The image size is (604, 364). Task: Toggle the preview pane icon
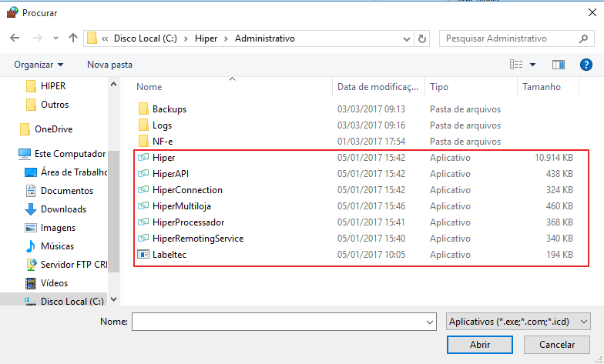coord(559,65)
